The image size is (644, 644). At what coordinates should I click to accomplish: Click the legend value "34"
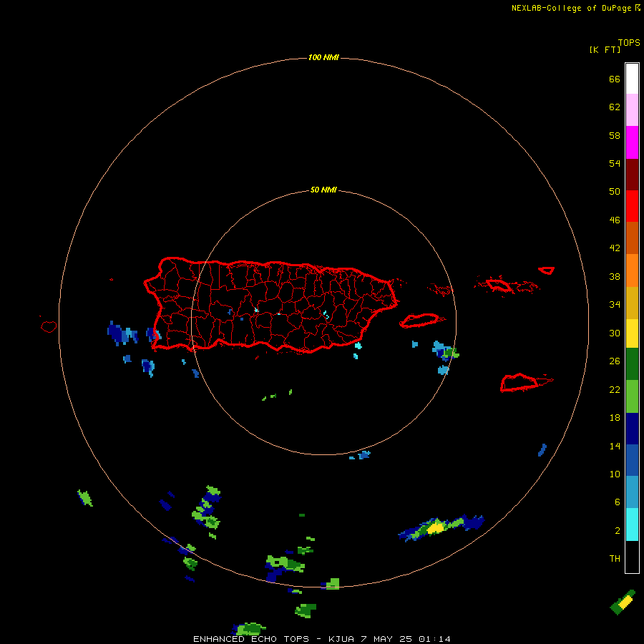[615, 305]
